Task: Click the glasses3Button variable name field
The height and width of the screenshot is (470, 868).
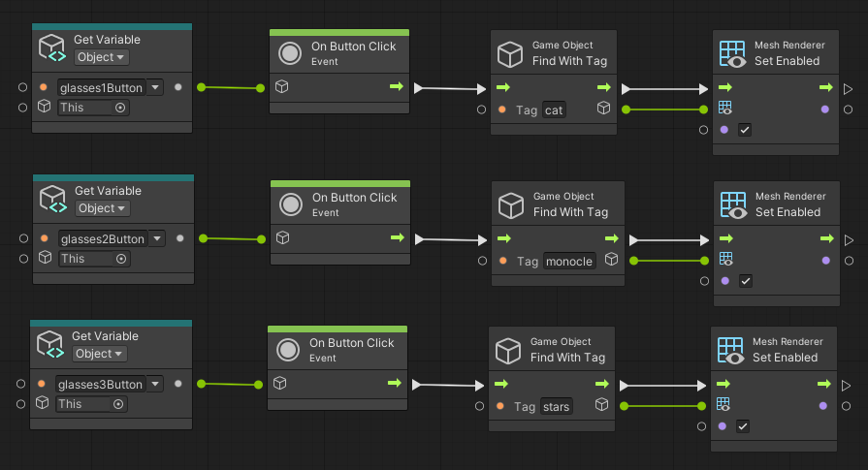Action: (x=101, y=385)
